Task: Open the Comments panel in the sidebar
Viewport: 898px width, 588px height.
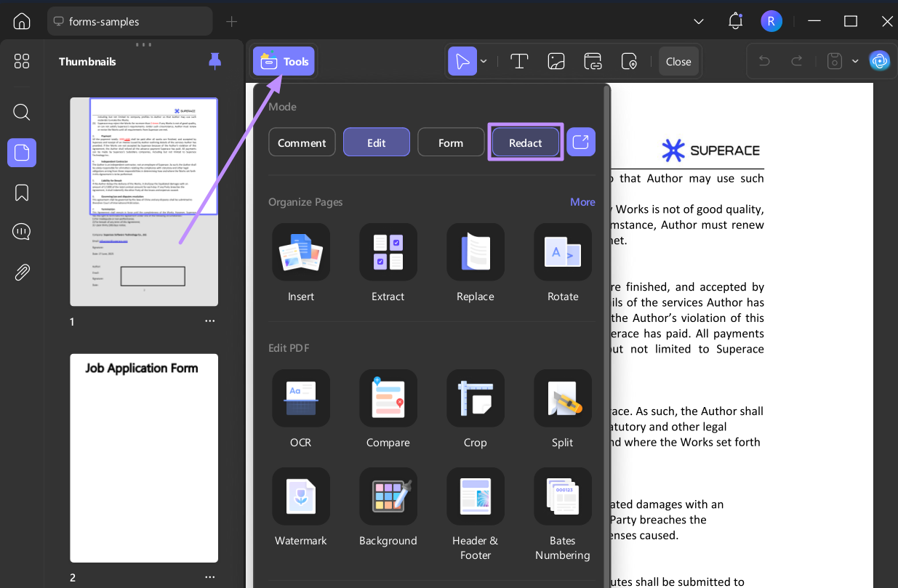Action: (21, 231)
